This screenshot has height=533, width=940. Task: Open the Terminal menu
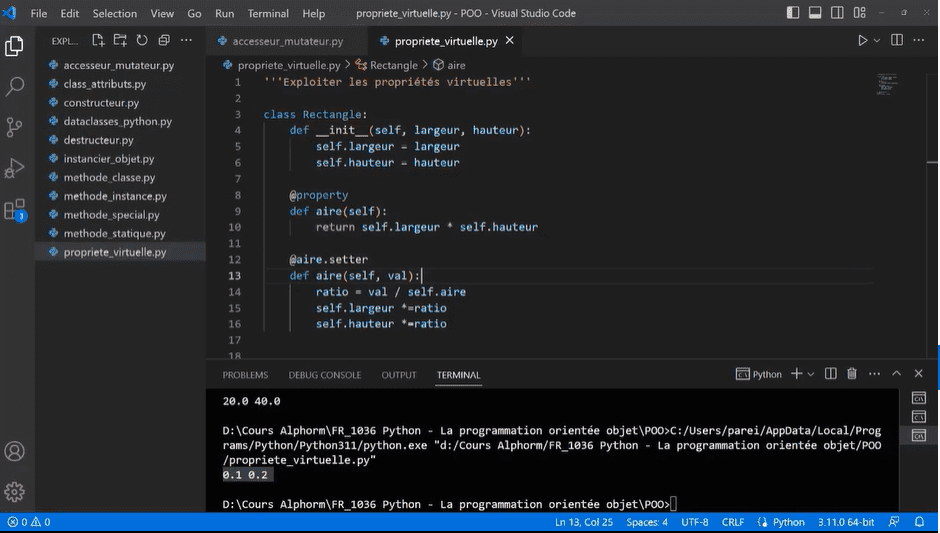268,13
